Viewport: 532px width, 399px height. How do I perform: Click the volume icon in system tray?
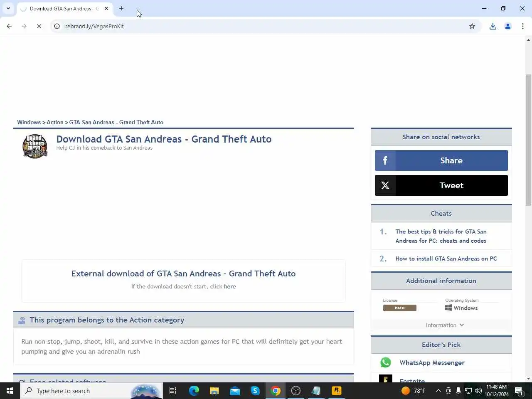point(478,391)
